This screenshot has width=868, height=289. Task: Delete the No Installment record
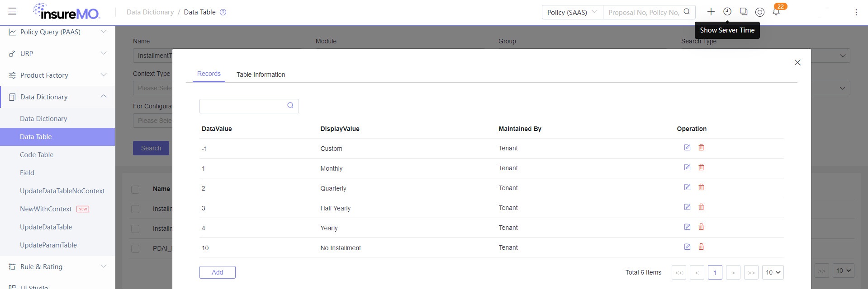(701, 247)
